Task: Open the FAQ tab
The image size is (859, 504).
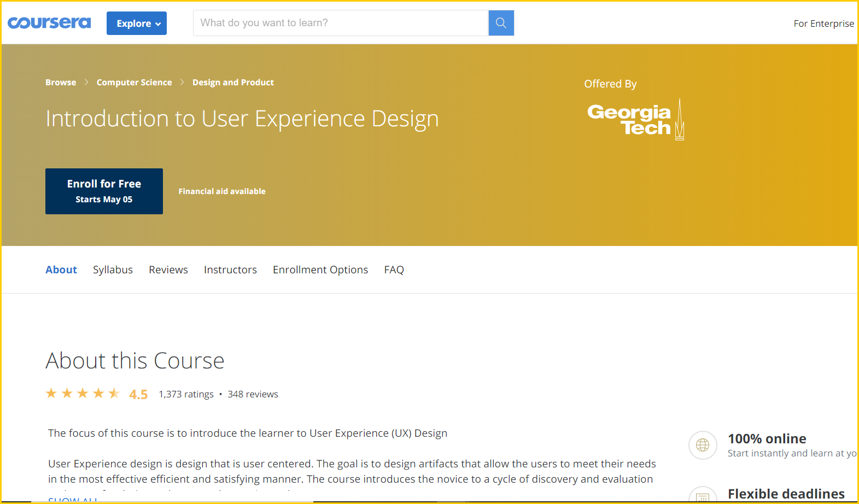Action: 394,269
